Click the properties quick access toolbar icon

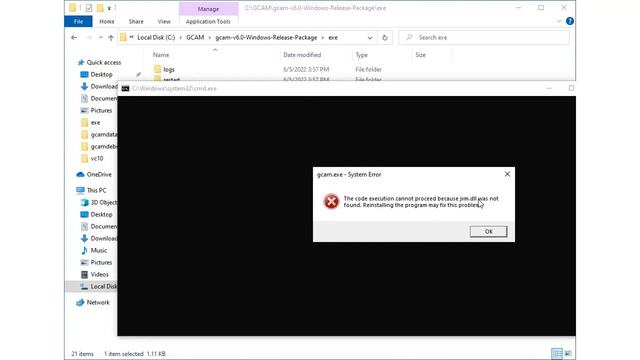tap(89, 8)
